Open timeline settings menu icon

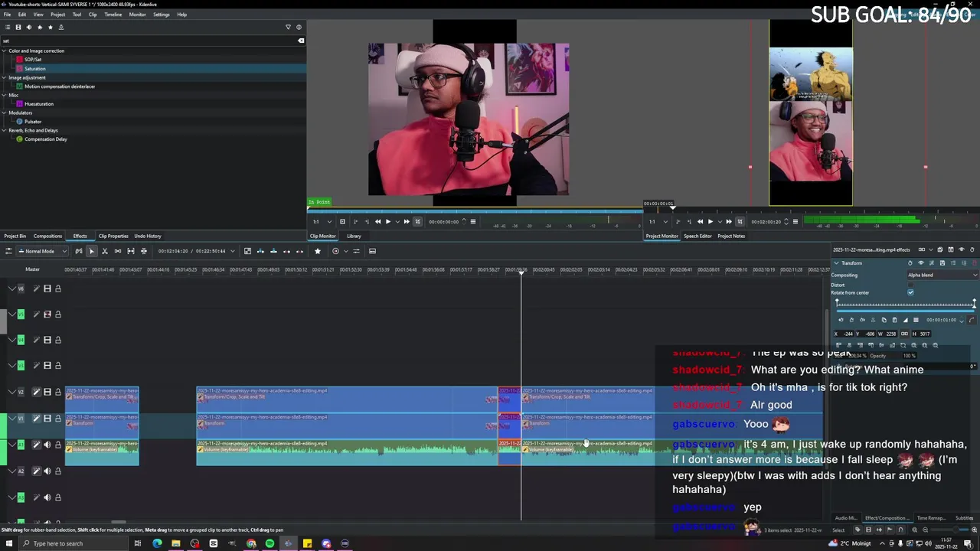8,251
